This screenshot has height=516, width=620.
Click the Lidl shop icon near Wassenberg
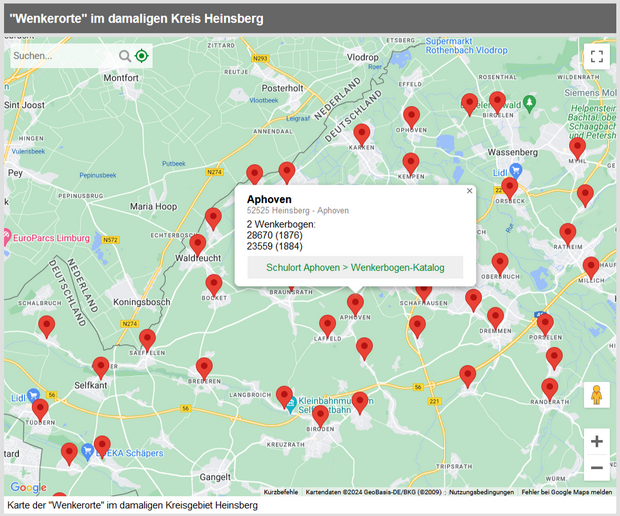(x=516, y=172)
